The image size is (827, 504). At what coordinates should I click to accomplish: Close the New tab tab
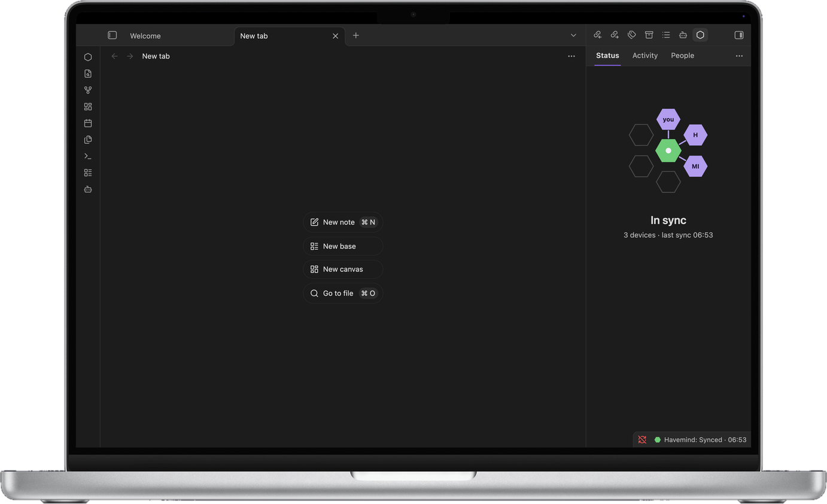pyautogui.click(x=335, y=36)
